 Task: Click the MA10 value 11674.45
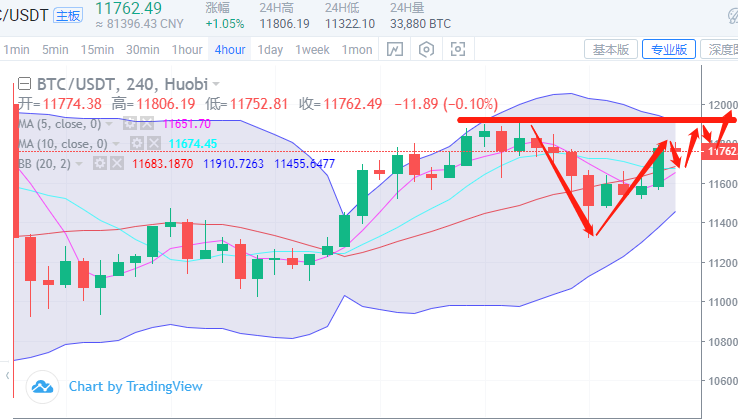pyautogui.click(x=193, y=143)
